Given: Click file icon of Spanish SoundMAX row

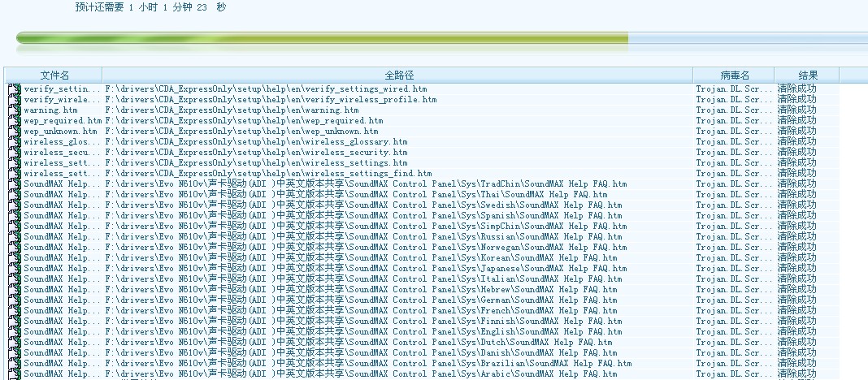Looking at the screenshot, I should click(15, 215).
